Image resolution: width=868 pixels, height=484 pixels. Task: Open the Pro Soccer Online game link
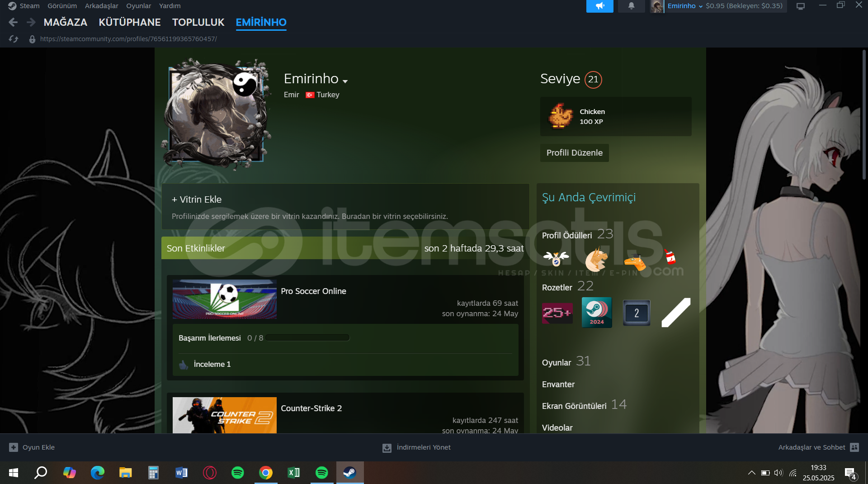pyautogui.click(x=313, y=291)
